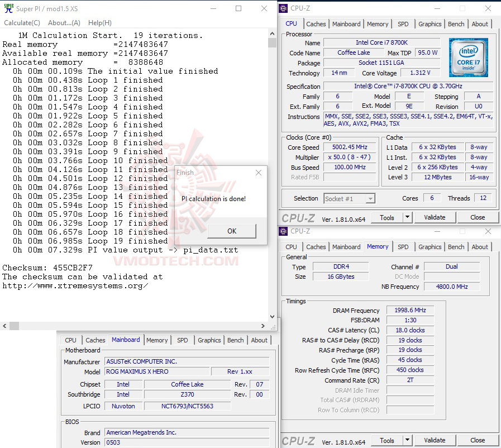This screenshot has height=448, width=501.
Task: Expand Tools dropdown arrow in top CPU-Z
Action: click(x=407, y=218)
